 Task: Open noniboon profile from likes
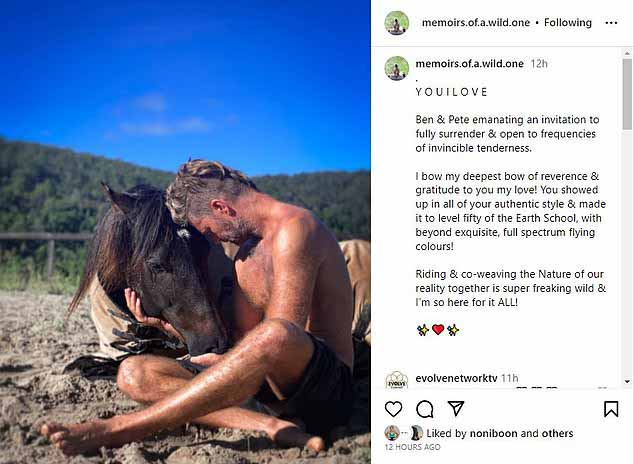pyautogui.click(x=493, y=433)
